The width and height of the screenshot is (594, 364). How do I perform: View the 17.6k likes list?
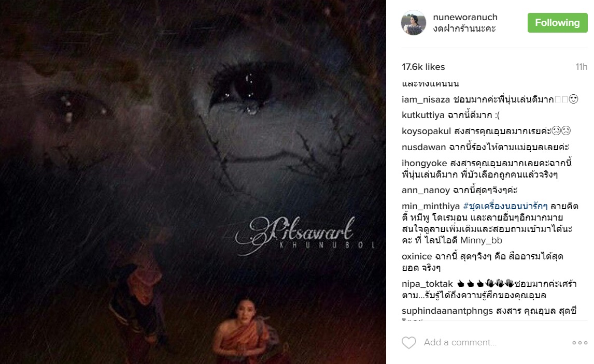click(x=423, y=67)
